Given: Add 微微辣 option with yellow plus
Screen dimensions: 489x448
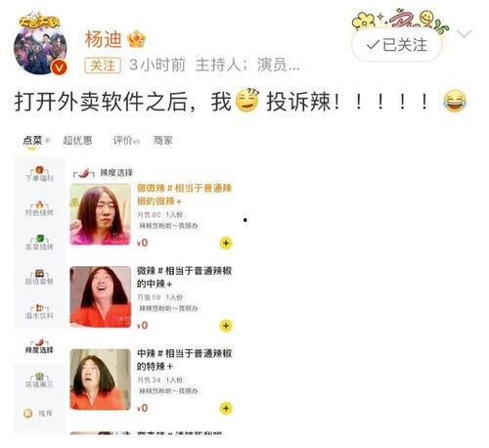Looking at the screenshot, I should click(x=226, y=244).
